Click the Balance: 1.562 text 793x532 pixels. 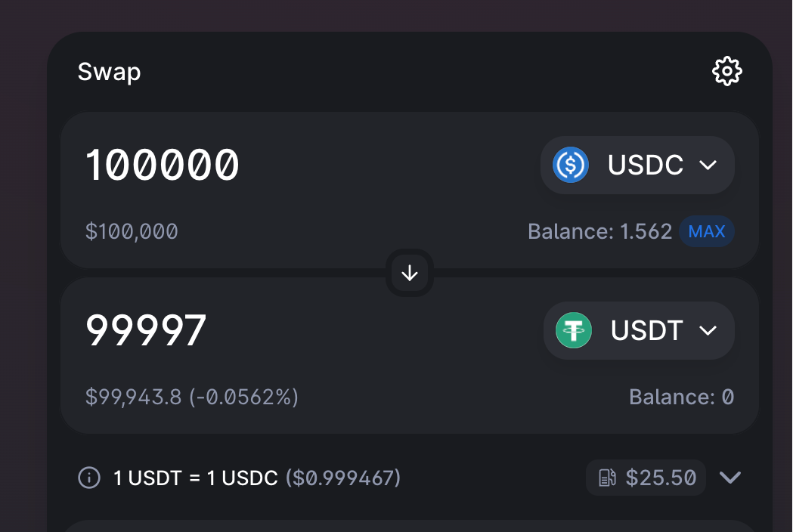(599, 231)
